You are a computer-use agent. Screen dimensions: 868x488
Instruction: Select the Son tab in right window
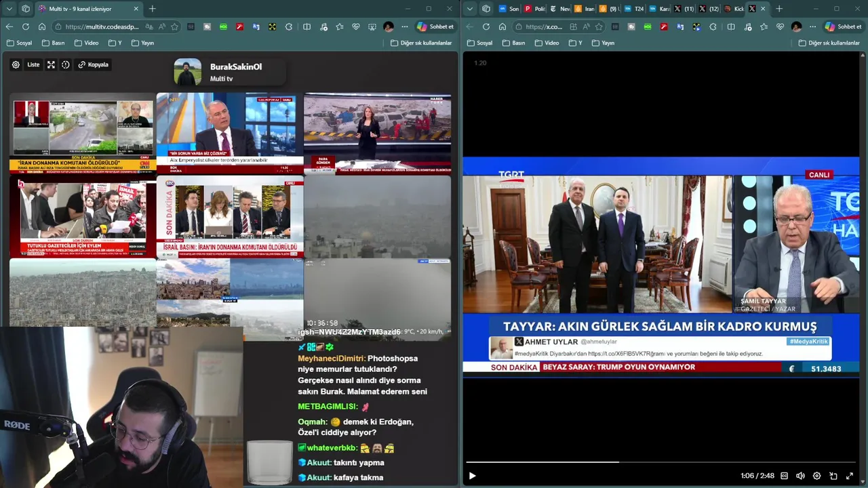[x=509, y=9]
